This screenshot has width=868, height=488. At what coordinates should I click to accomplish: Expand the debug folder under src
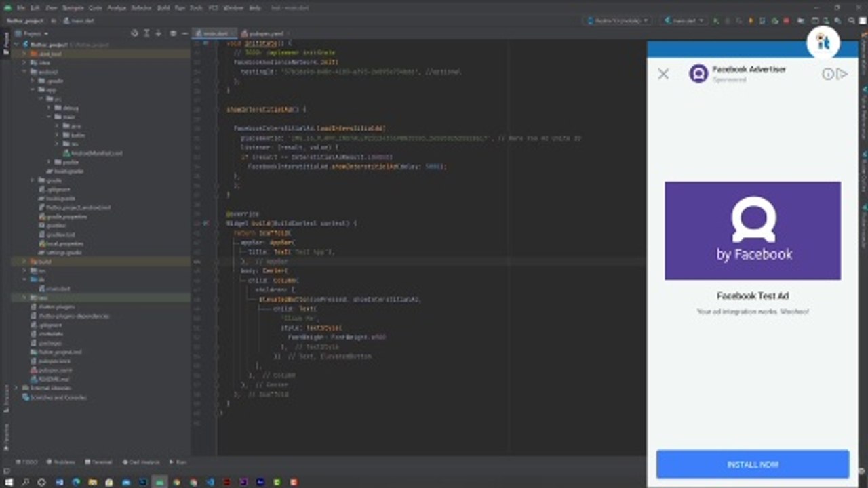click(50, 108)
